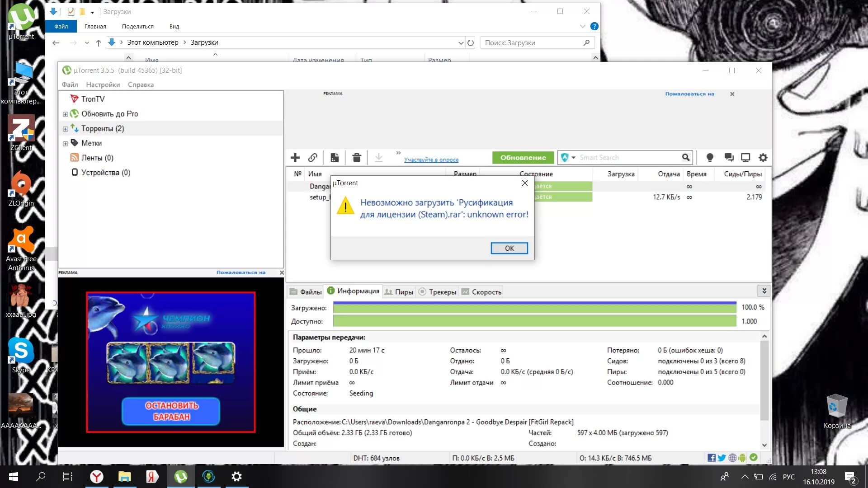Sort torrents by Сиды/Пиры column
The image size is (868, 488).
point(742,174)
